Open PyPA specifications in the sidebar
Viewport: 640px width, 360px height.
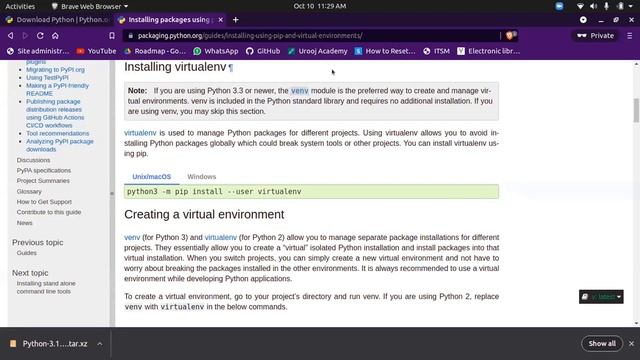(44, 170)
